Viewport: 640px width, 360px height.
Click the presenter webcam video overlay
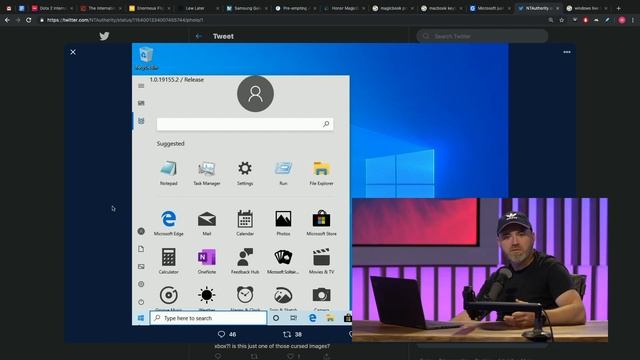click(x=480, y=270)
